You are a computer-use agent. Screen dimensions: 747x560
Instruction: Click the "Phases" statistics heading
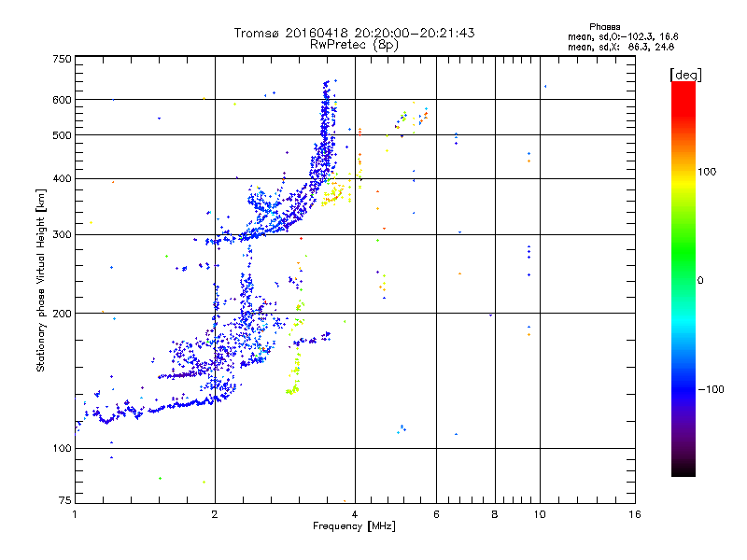[x=604, y=27]
